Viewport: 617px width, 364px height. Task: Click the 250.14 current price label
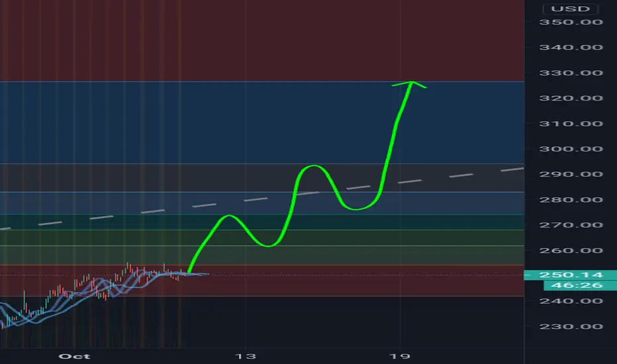pos(571,275)
